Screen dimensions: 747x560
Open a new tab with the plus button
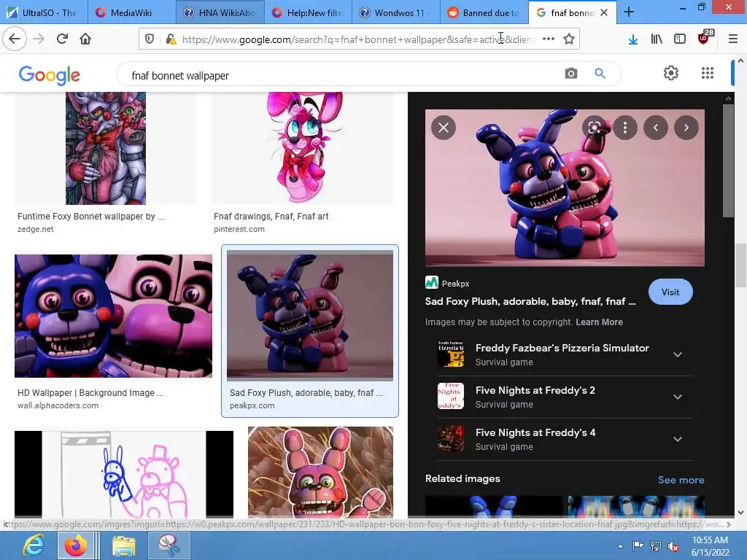tap(629, 12)
